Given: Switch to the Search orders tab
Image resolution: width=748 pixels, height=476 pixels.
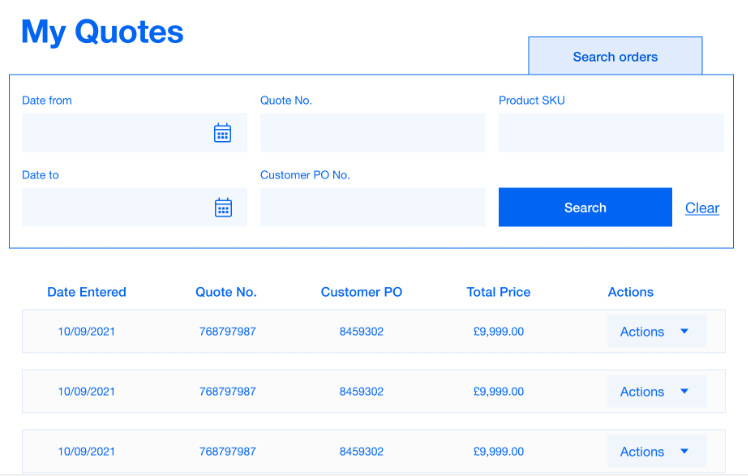Looking at the screenshot, I should point(615,57).
